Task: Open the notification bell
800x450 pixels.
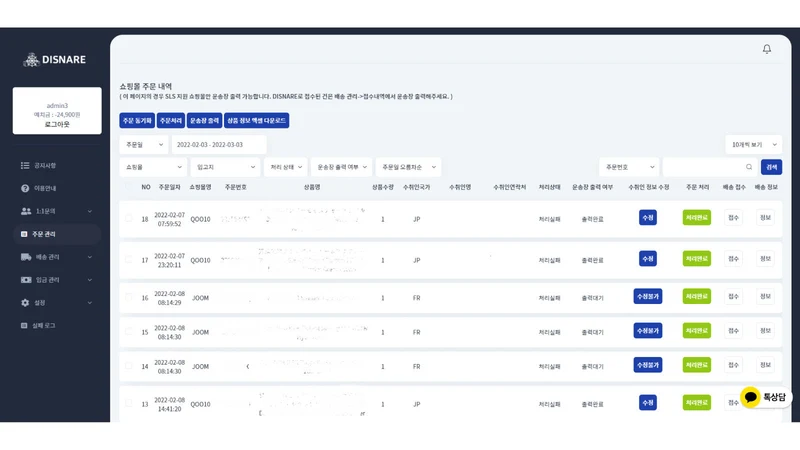Action: coord(766,49)
